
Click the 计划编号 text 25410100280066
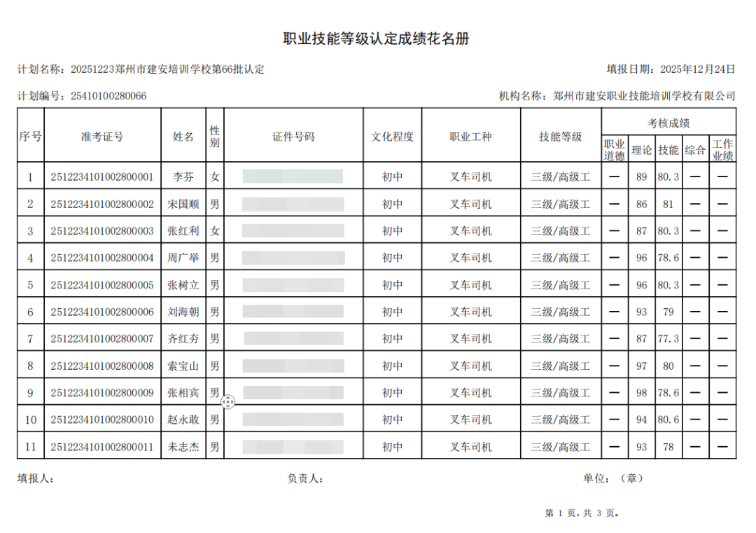pos(108,96)
